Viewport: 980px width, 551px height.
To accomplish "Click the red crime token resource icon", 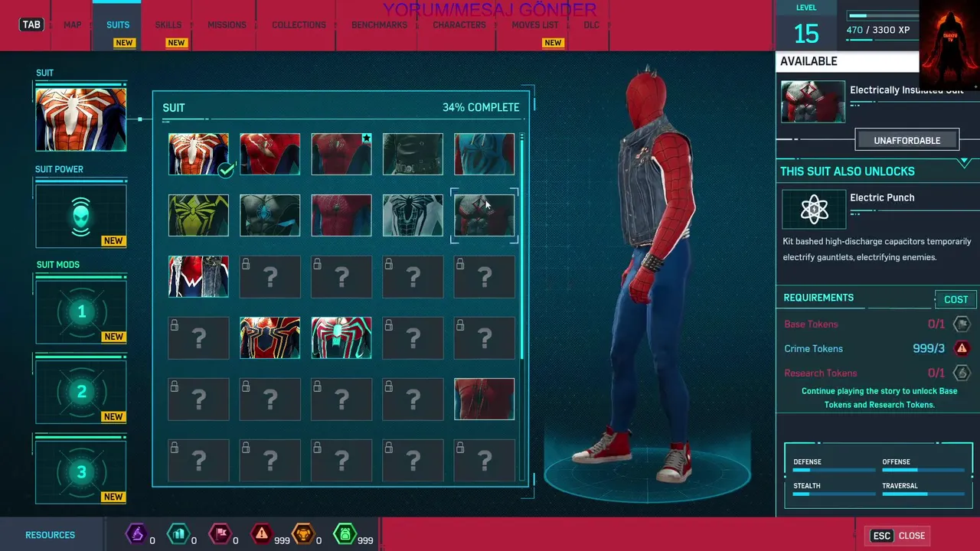I will click(x=262, y=533).
